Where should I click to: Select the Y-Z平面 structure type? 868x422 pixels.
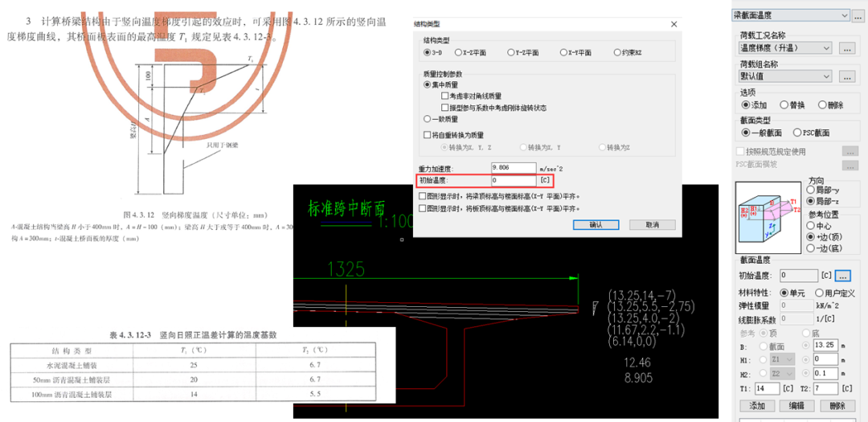[510, 52]
